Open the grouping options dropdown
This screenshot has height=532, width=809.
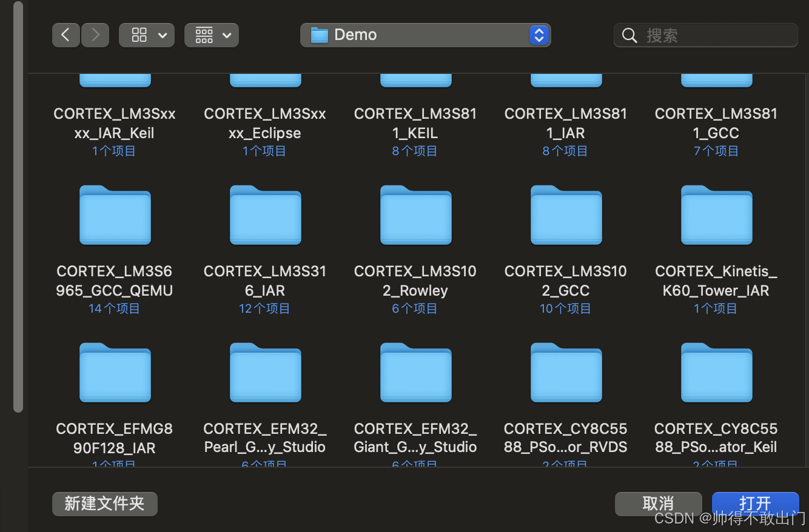coord(212,35)
